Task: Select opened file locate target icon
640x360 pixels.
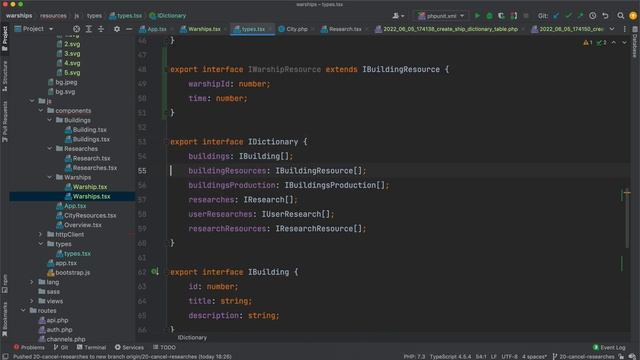Action: (76, 29)
